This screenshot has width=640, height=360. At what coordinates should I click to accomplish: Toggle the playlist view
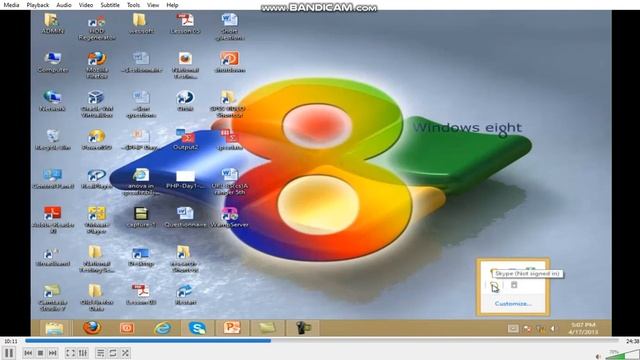[100, 353]
